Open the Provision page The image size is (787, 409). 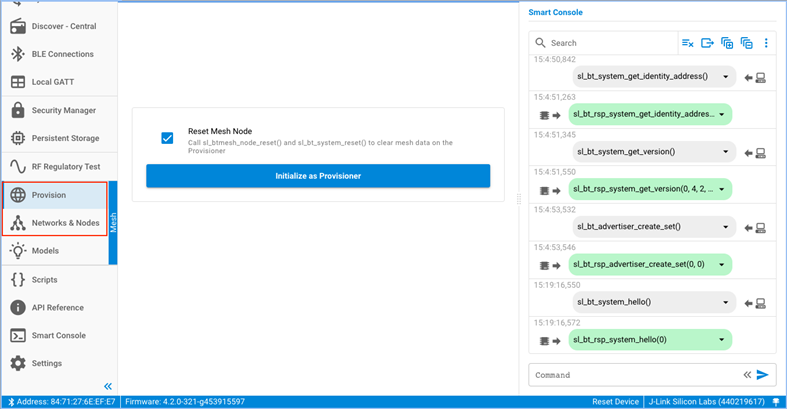(x=49, y=195)
